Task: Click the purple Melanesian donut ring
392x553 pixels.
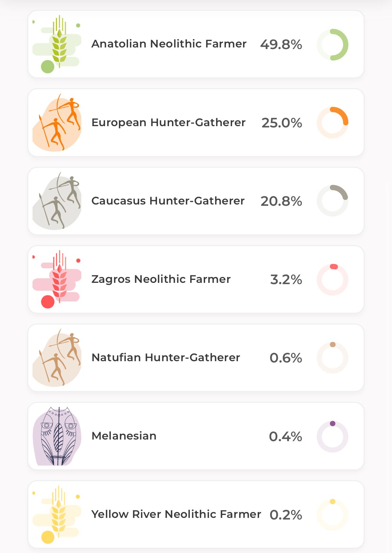Action: click(x=333, y=437)
